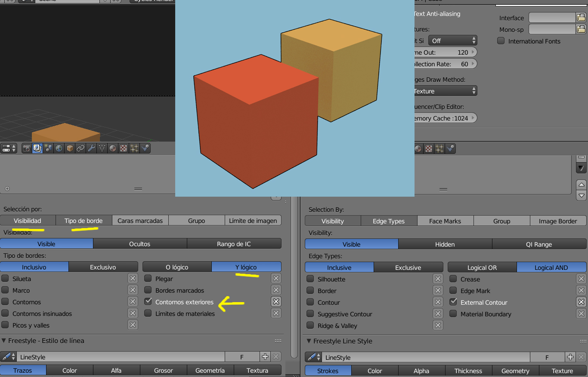Screen dimensions: 588x377
Task: Enable the Silueta checkbox
Action: [5, 278]
